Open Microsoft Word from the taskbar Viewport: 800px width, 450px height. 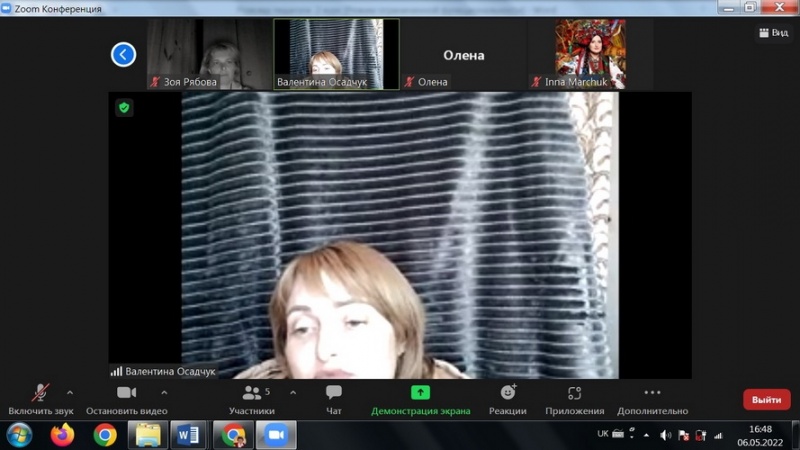pos(188,435)
